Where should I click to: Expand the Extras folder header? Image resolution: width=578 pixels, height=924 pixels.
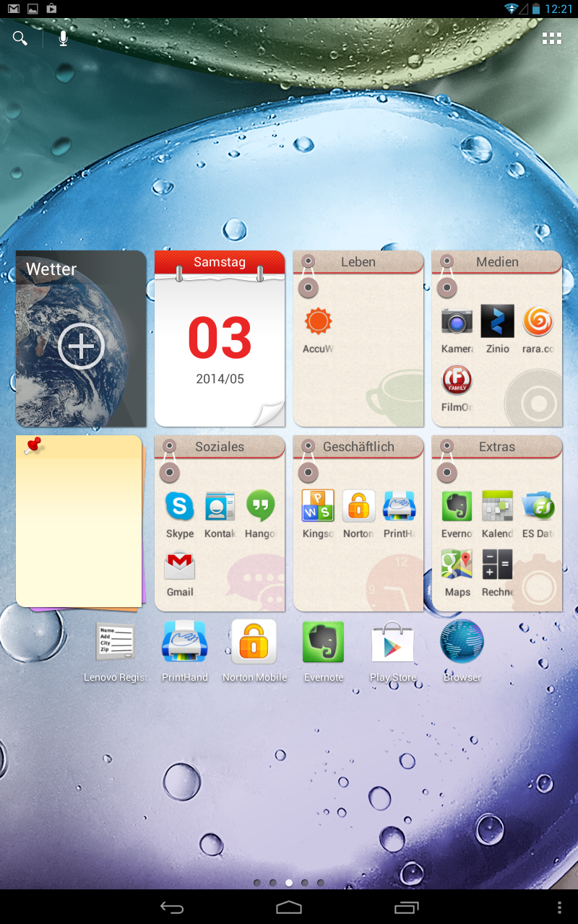click(x=497, y=447)
